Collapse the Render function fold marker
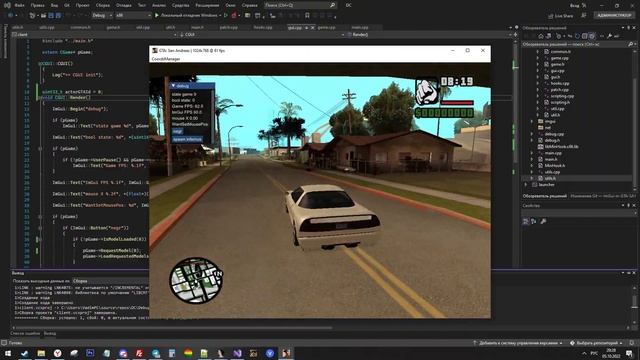This screenshot has width=640, height=360. point(40,98)
